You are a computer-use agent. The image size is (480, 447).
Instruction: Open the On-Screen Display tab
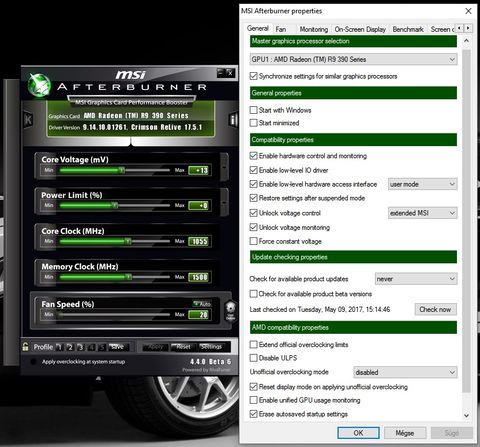(360, 29)
